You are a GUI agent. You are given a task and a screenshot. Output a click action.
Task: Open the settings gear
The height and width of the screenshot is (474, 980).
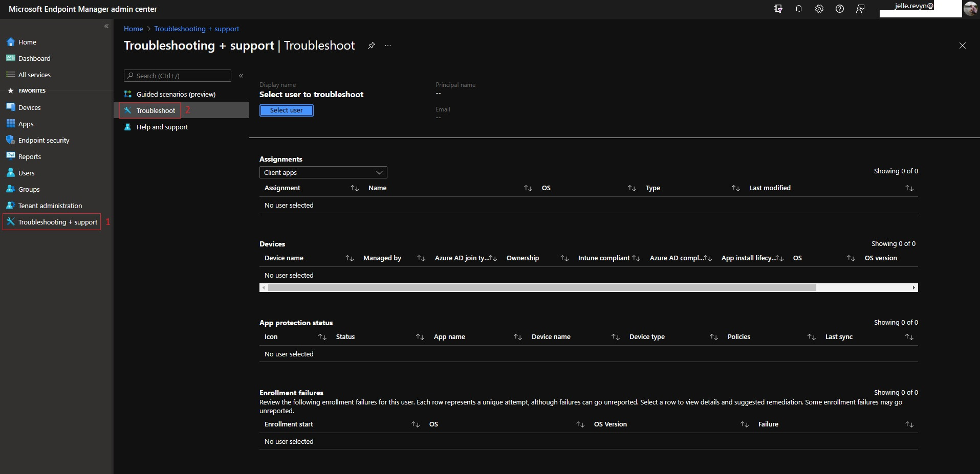pyautogui.click(x=819, y=9)
